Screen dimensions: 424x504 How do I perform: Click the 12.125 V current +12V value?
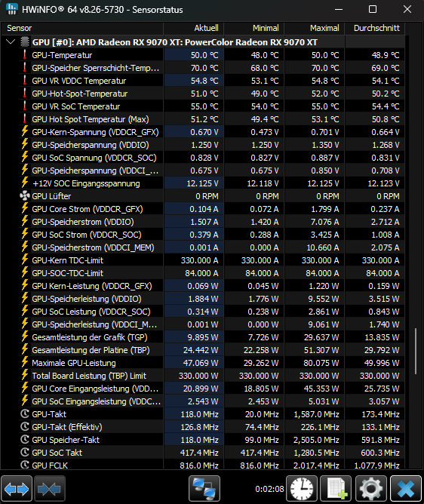click(x=202, y=183)
